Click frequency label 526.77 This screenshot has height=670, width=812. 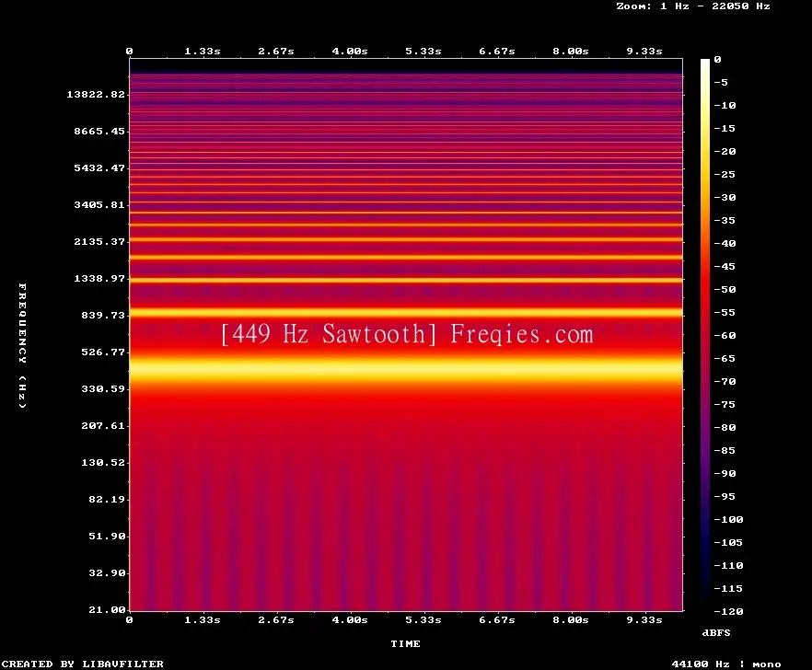tap(103, 352)
